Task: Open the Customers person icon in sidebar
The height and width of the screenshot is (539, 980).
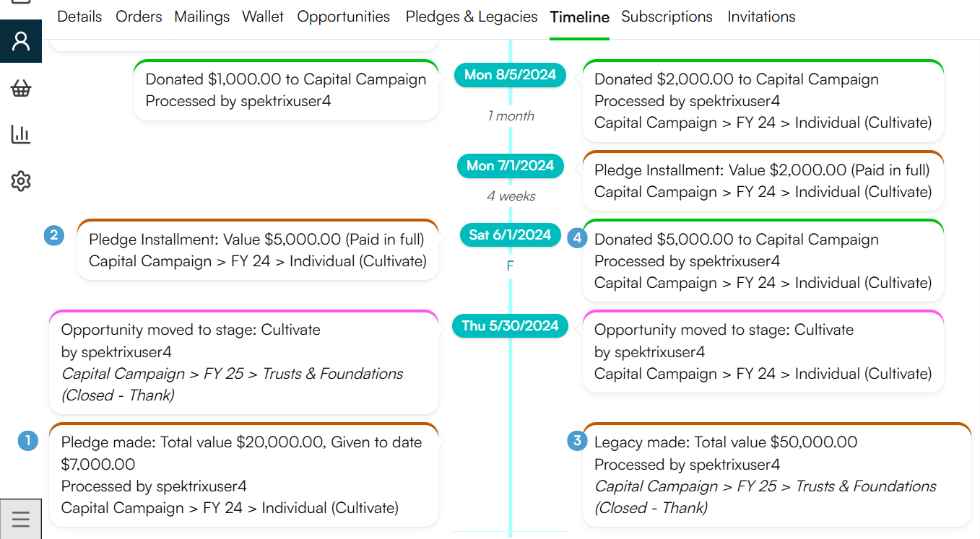Action: [x=21, y=41]
